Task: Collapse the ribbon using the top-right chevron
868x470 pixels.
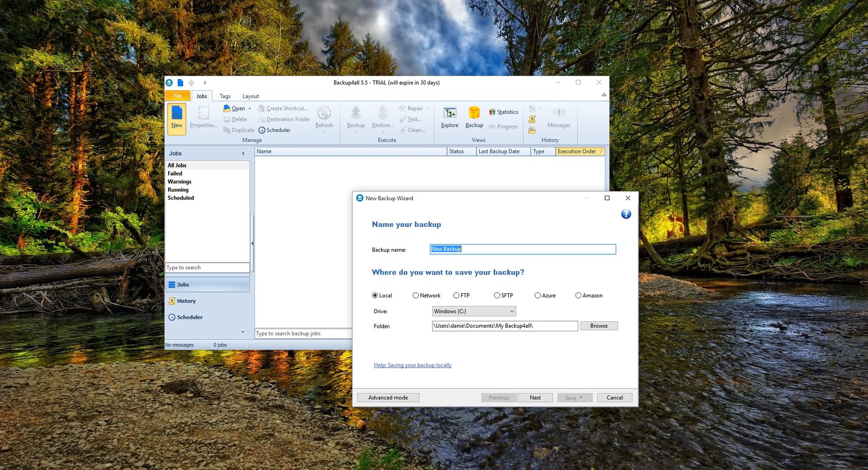Action: 604,95
